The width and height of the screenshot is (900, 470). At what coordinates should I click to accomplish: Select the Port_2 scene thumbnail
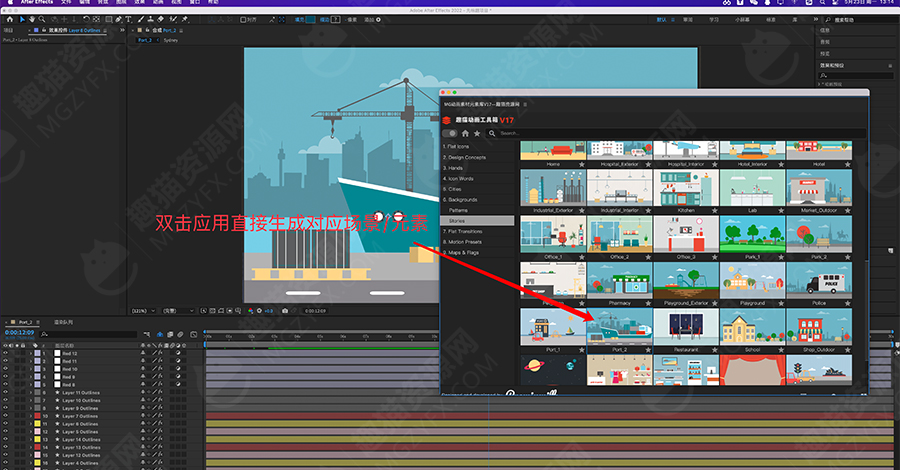pyautogui.click(x=620, y=327)
